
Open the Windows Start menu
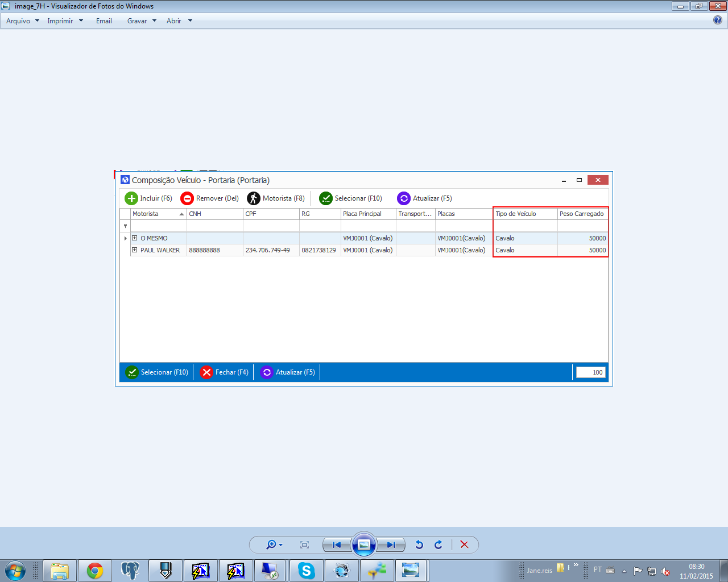click(15, 571)
